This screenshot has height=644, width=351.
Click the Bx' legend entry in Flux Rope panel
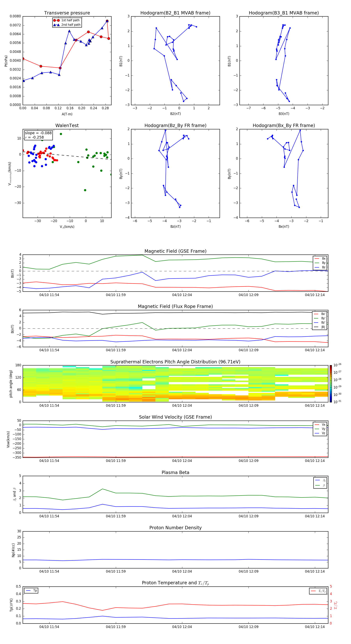[x=320, y=314]
